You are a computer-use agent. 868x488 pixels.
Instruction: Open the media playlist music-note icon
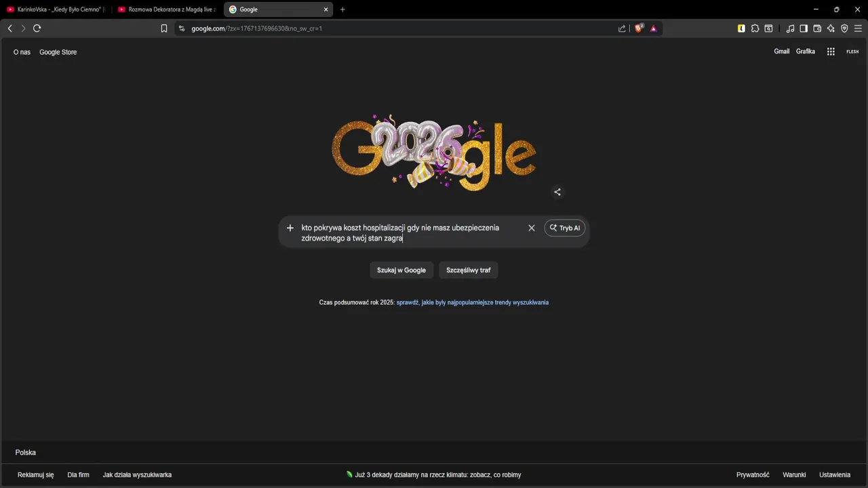pyautogui.click(x=790, y=28)
